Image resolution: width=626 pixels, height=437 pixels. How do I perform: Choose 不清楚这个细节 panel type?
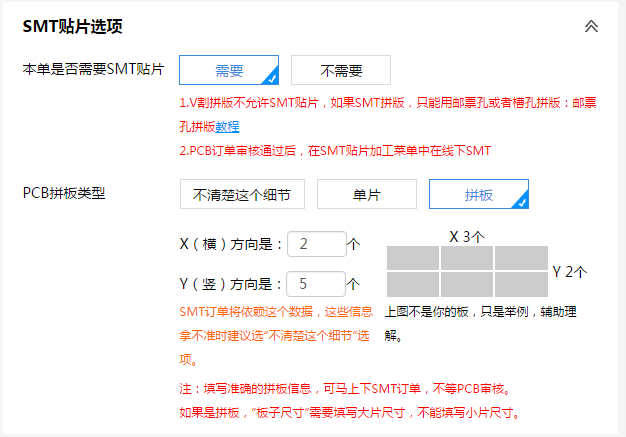(x=242, y=195)
